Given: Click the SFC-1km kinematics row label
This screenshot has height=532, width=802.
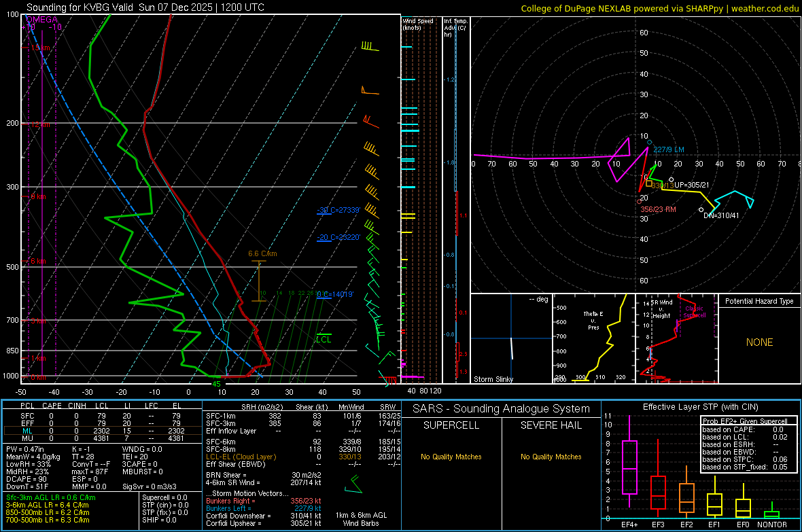Looking at the screenshot, I should pos(220,416).
